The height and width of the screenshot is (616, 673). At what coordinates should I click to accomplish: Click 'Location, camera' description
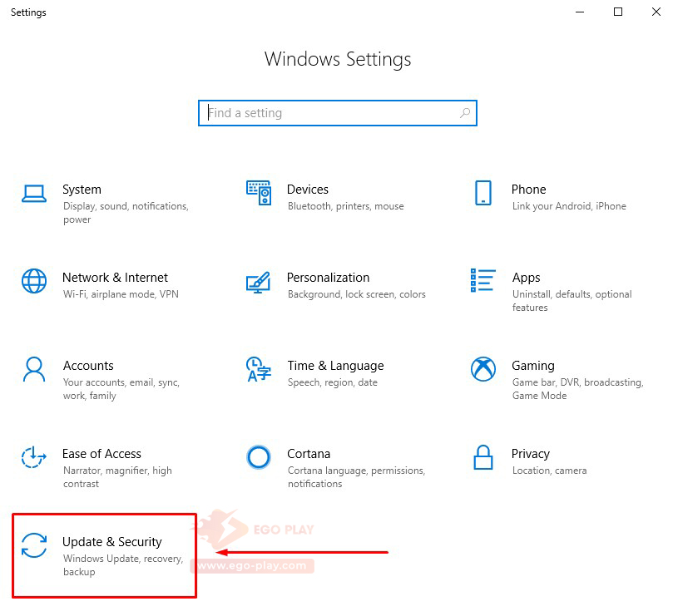pyautogui.click(x=549, y=471)
